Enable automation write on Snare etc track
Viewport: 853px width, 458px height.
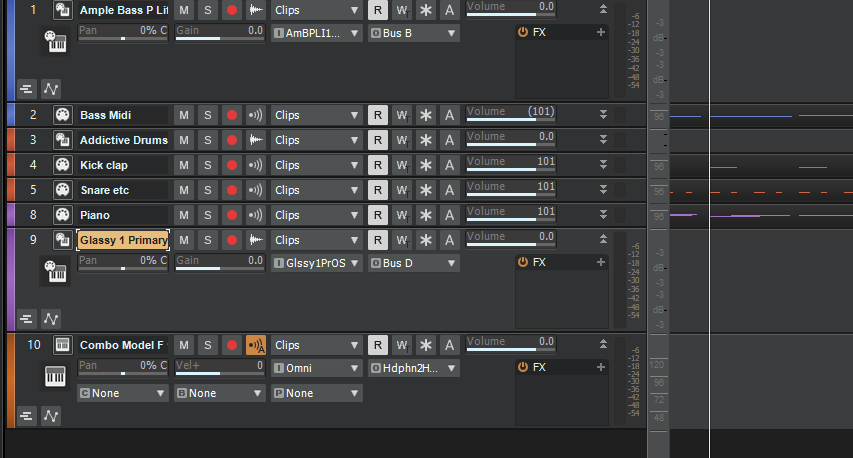(x=401, y=190)
